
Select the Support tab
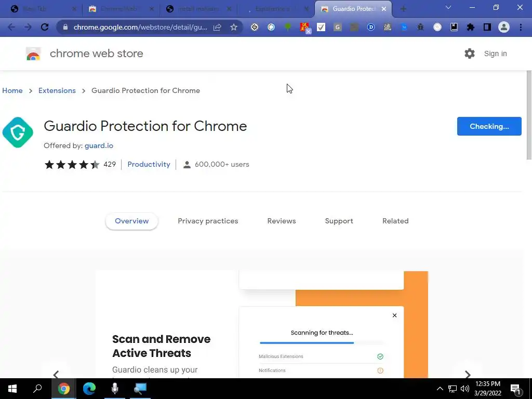[339, 221]
